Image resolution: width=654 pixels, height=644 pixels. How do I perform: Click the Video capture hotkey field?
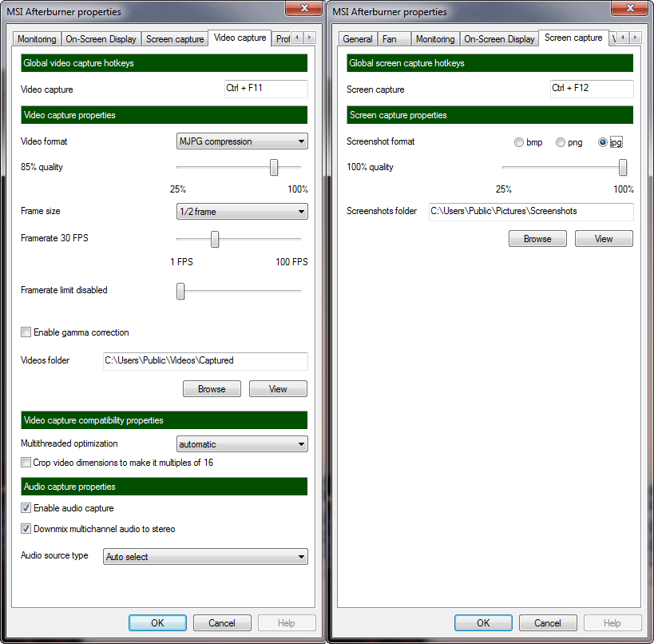click(x=266, y=89)
